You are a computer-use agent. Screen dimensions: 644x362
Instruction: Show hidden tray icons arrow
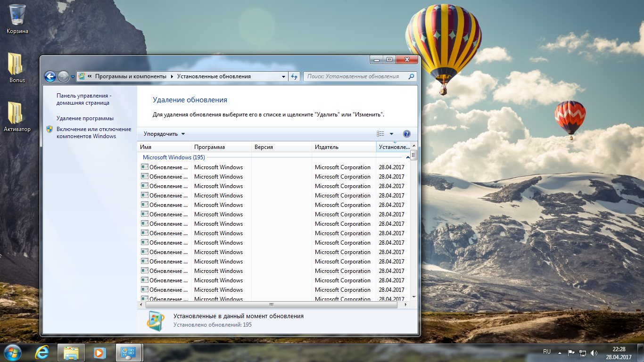(560, 353)
